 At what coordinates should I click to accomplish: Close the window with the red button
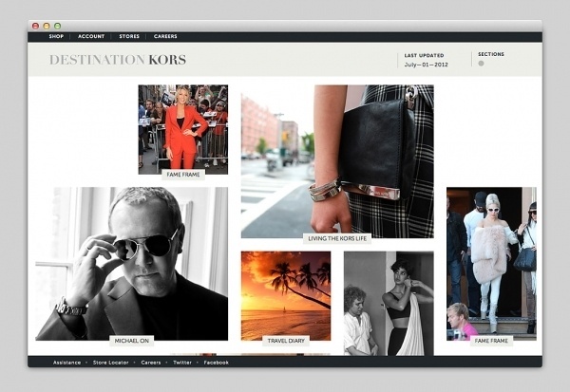point(36,26)
